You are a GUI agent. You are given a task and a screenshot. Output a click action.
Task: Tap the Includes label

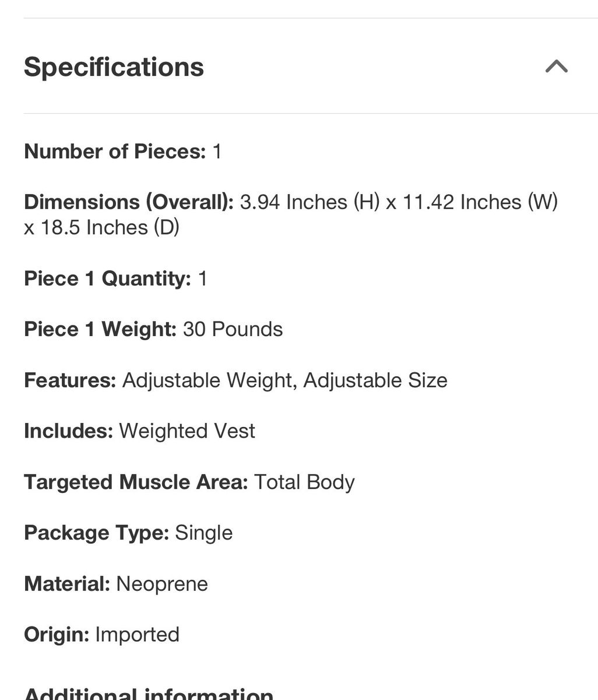[68, 431]
